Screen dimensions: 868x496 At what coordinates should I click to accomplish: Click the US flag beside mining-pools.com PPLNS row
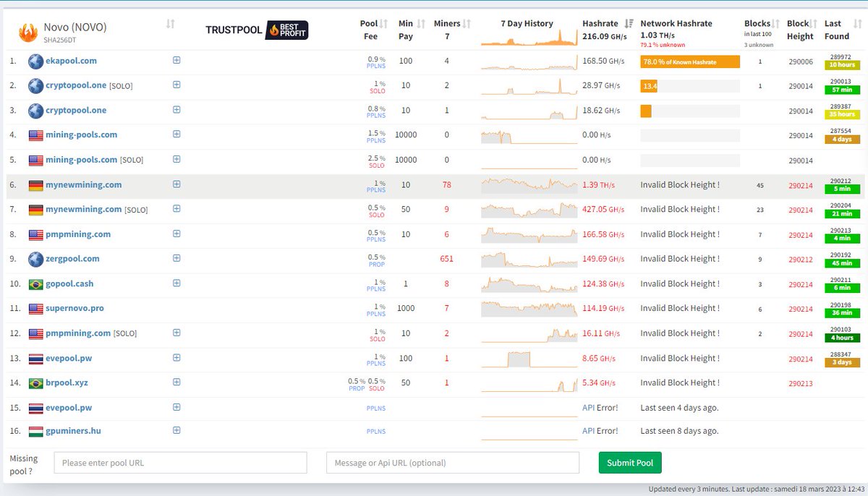35,135
